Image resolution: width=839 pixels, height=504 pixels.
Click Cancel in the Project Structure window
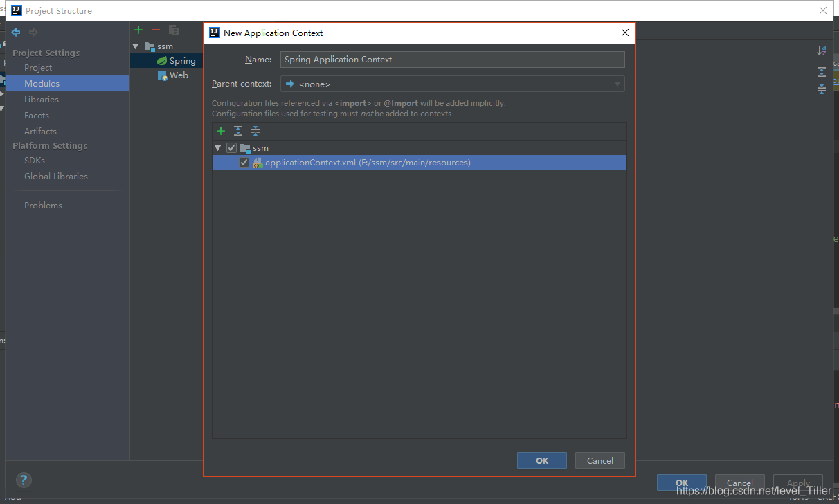[x=739, y=483]
